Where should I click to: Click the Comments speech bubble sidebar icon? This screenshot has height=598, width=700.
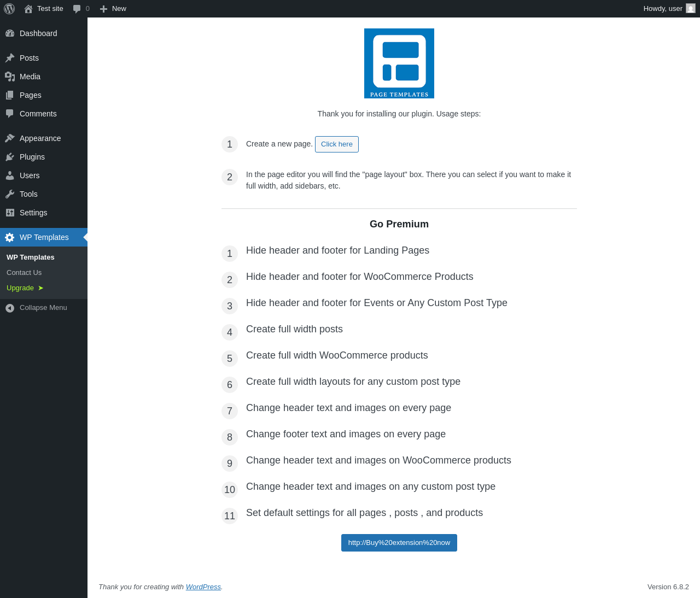pyautogui.click(x=10, y=114)
